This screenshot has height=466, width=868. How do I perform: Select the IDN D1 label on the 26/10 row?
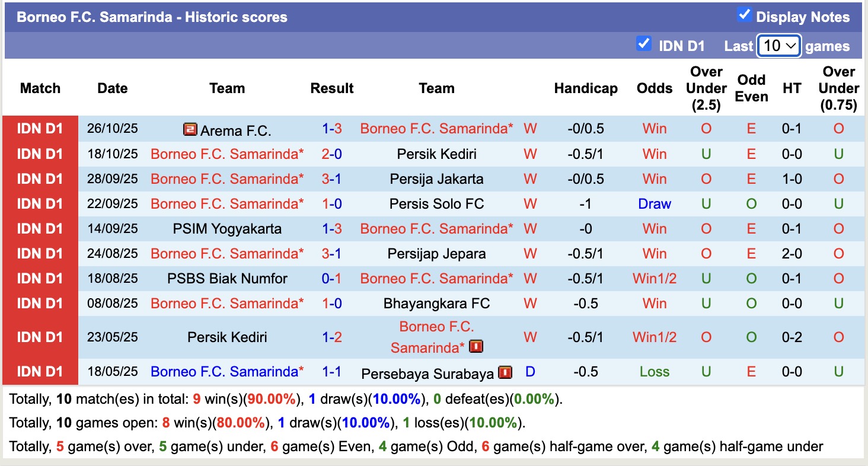[40, 128]
